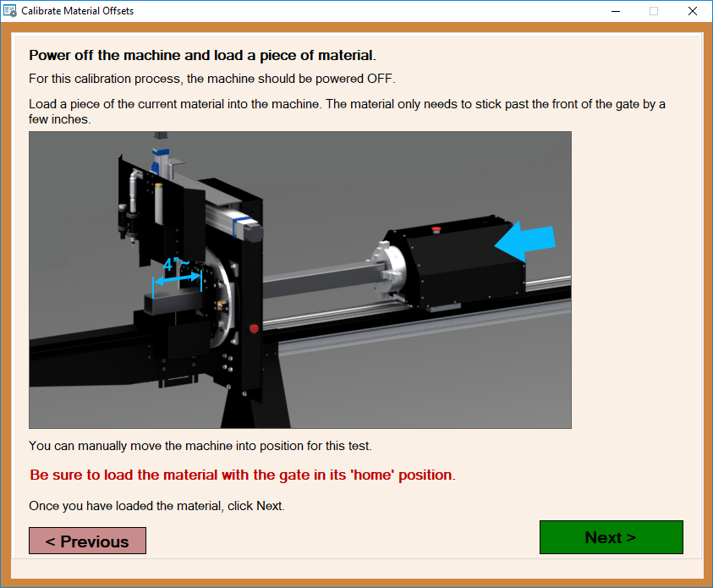Viewport: 713px width, 588px height.
Task: Click the disabled maximize window button
Action: (654, 11)
